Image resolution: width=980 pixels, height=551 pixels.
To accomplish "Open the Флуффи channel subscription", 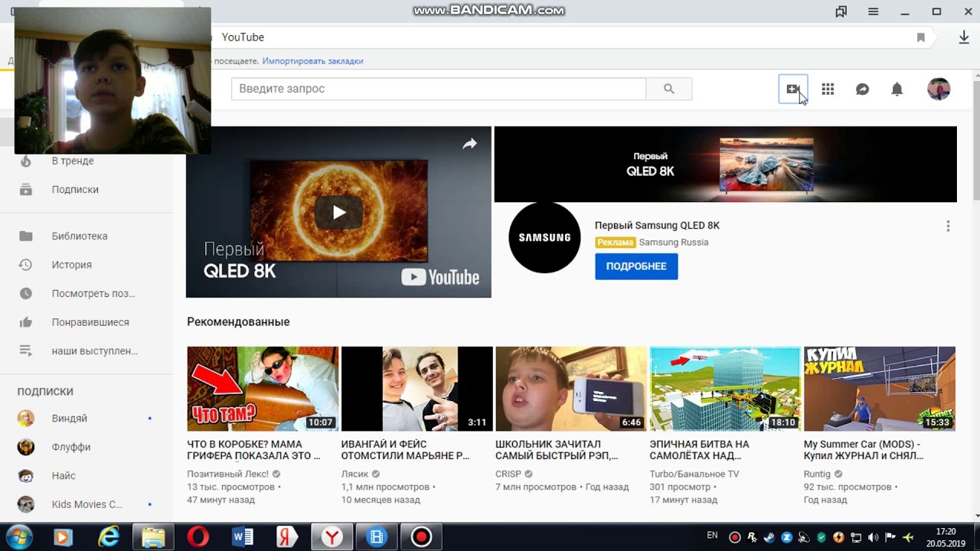I will pyautogui.click(x=71, y=447).
